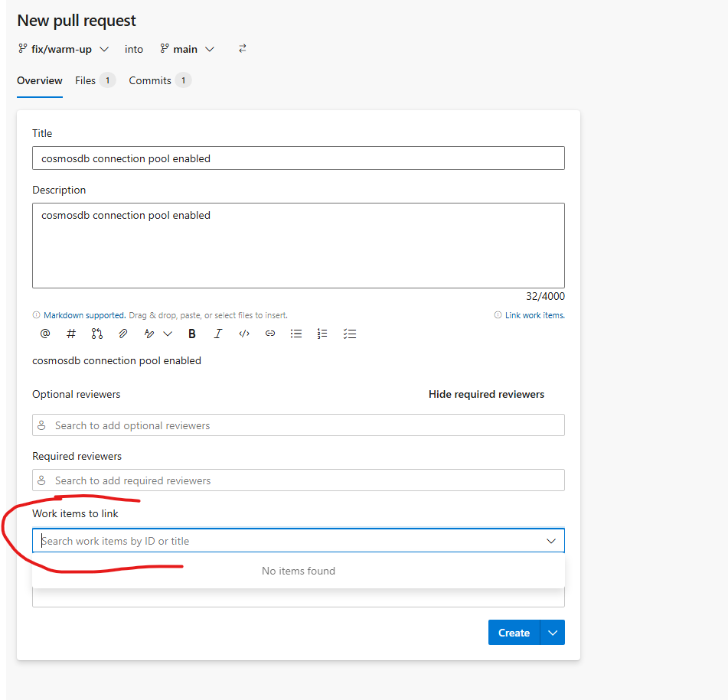Attach a file using the paperclip icon
The height and width of the screenshot is (700, 728).
click(122, 333)
